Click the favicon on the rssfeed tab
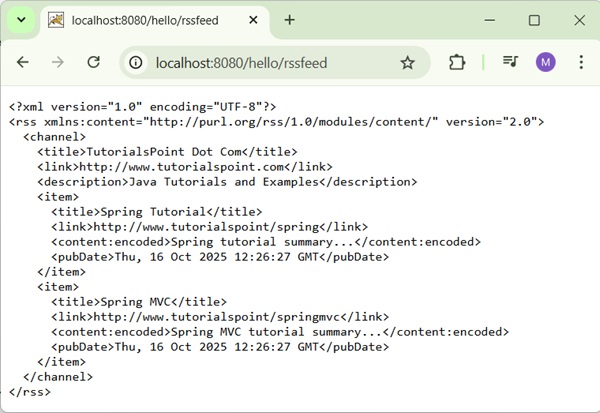 57,20
